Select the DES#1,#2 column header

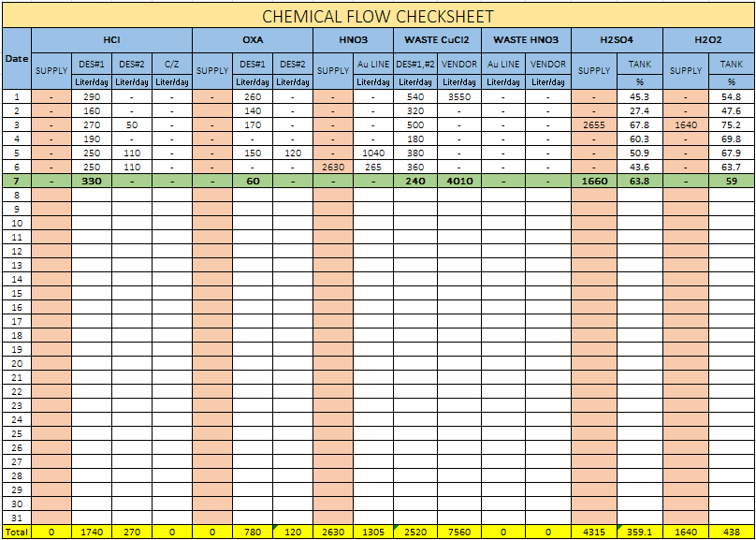coord(415,65)
